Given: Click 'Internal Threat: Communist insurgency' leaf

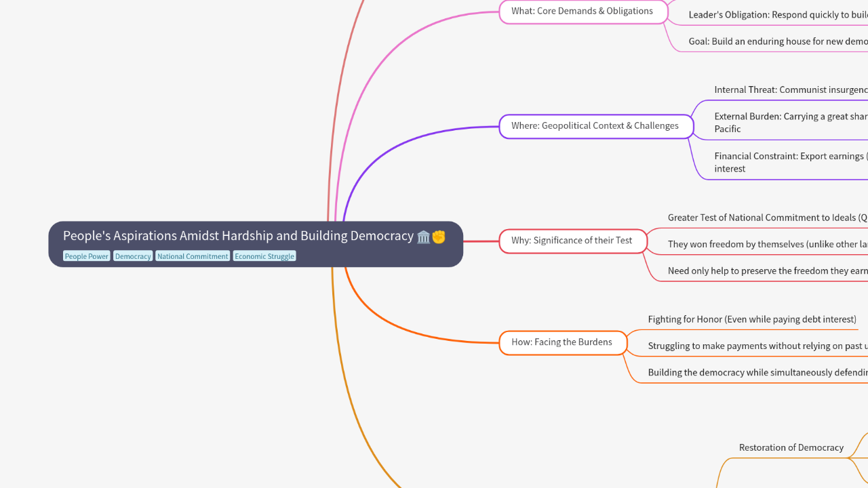Looking at the screenshot, I should click(x=790, y=90).
